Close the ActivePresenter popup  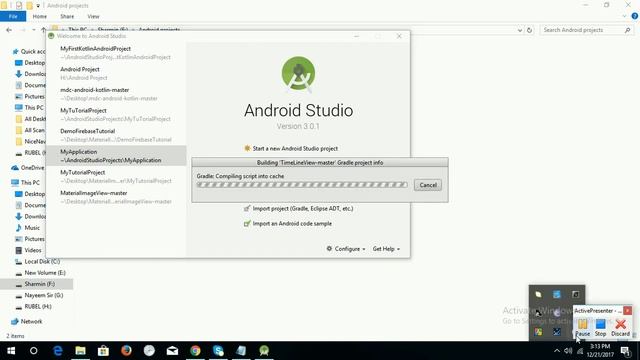[628, 311]
